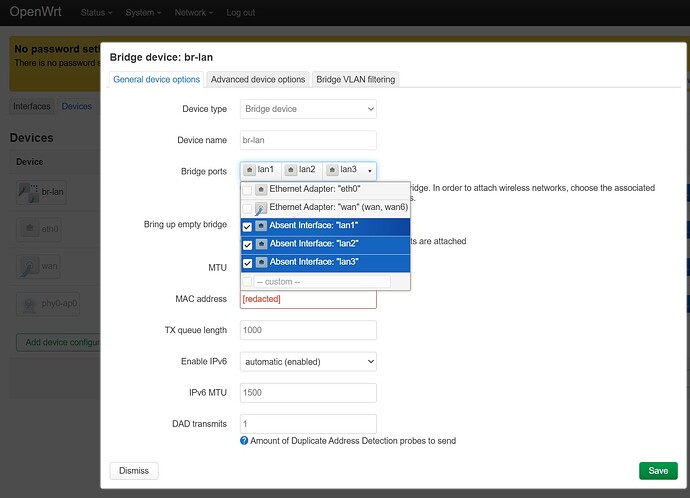Check the Ethernet Adapter eth0 checkbox

(247, 190)
